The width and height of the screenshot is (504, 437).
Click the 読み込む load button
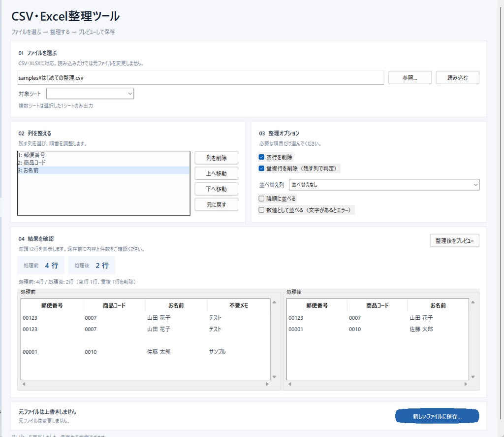click(457, 77)
